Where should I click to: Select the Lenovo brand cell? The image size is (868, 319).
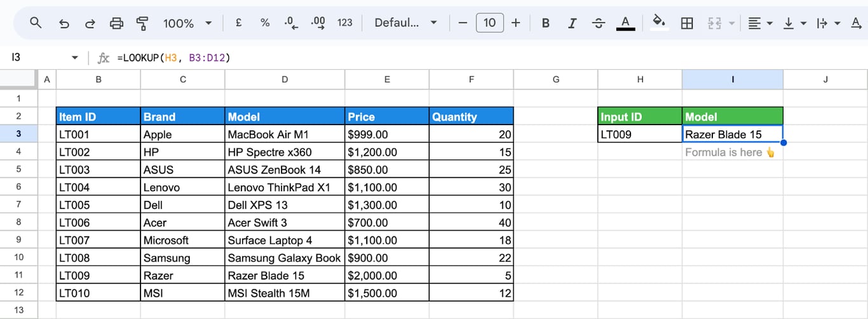(x=183, y=187)
